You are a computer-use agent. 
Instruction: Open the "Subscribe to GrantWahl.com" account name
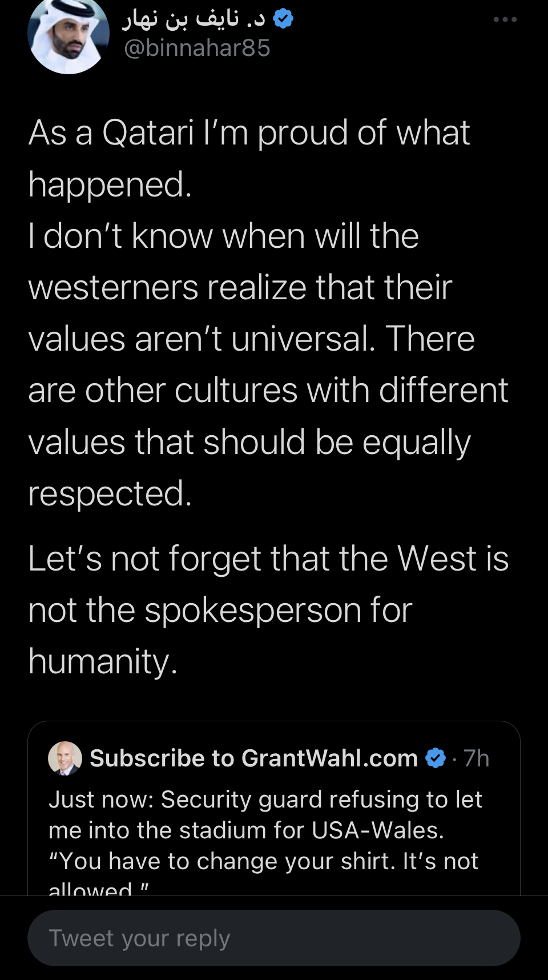coord(253,758)
